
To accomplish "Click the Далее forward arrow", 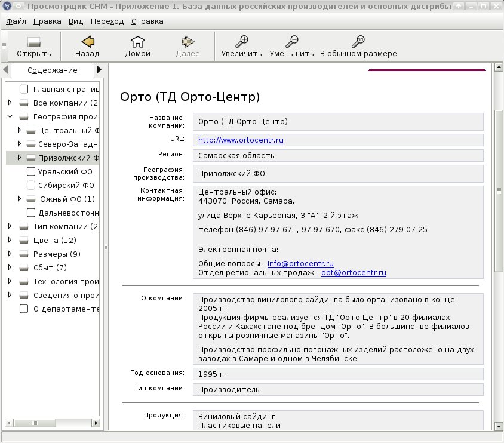I will (188, 41).
